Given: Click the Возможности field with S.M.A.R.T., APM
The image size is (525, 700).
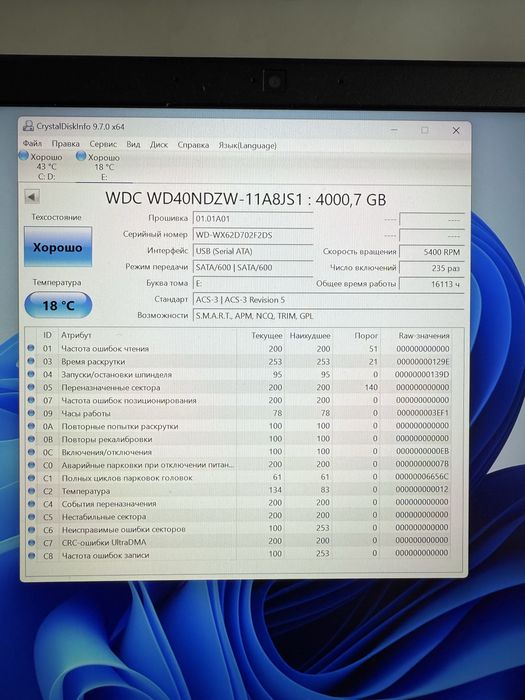Looking at the screenshot, I should 329,316.
